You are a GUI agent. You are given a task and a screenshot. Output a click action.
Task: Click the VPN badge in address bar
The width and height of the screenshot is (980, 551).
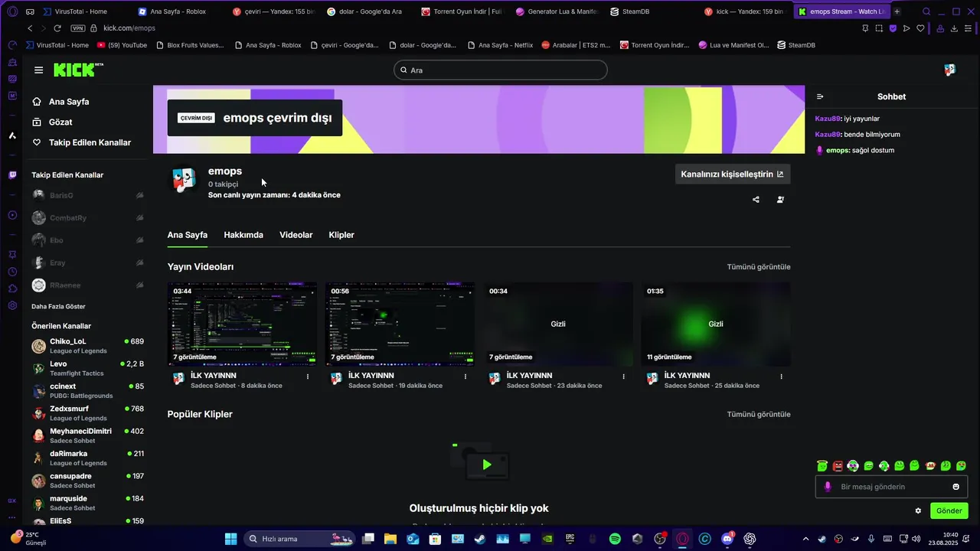78,28
